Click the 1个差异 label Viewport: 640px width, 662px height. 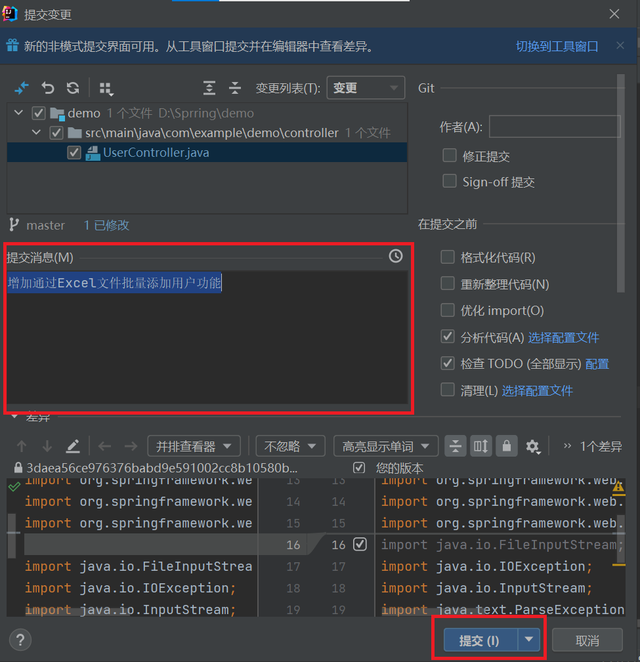pyautogui.click(x=600, y=446)
